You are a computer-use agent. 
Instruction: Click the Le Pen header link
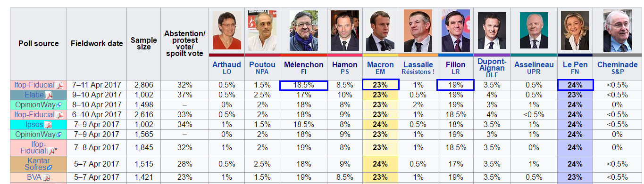point(575,64)
